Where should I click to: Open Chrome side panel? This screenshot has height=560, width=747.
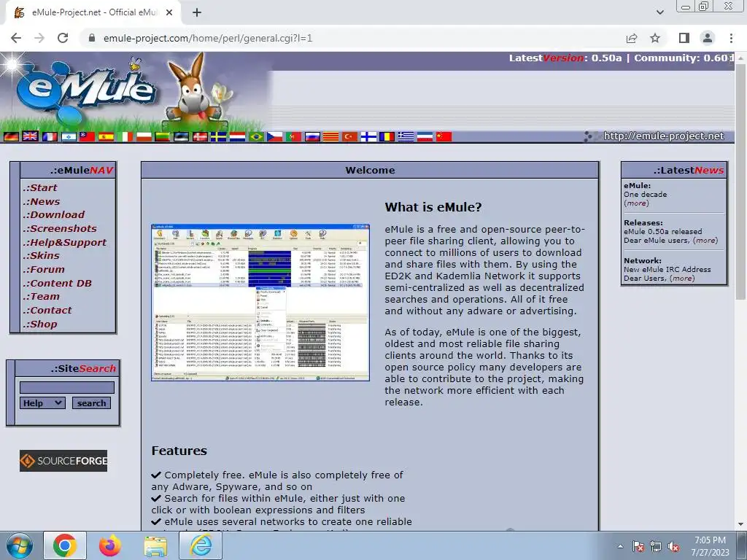click(x=684, y=38)
